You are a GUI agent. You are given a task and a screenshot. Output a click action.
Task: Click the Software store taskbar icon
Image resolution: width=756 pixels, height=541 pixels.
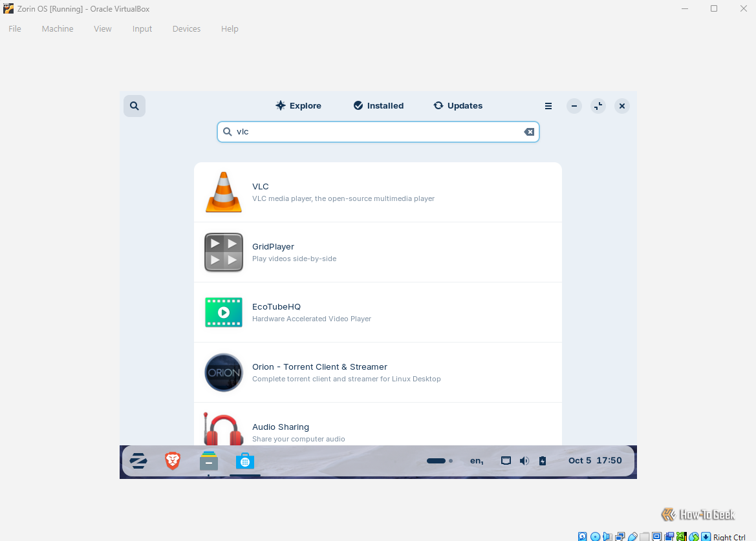245,461
